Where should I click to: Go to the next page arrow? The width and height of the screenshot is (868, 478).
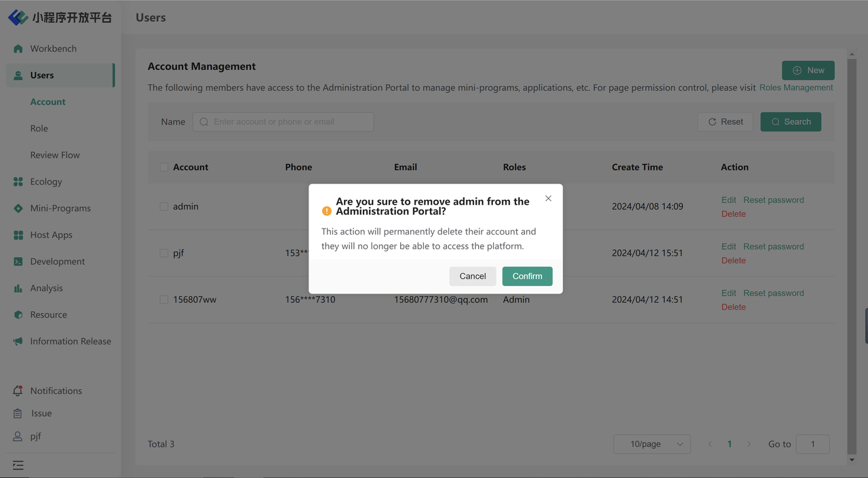tap(749, 444)
